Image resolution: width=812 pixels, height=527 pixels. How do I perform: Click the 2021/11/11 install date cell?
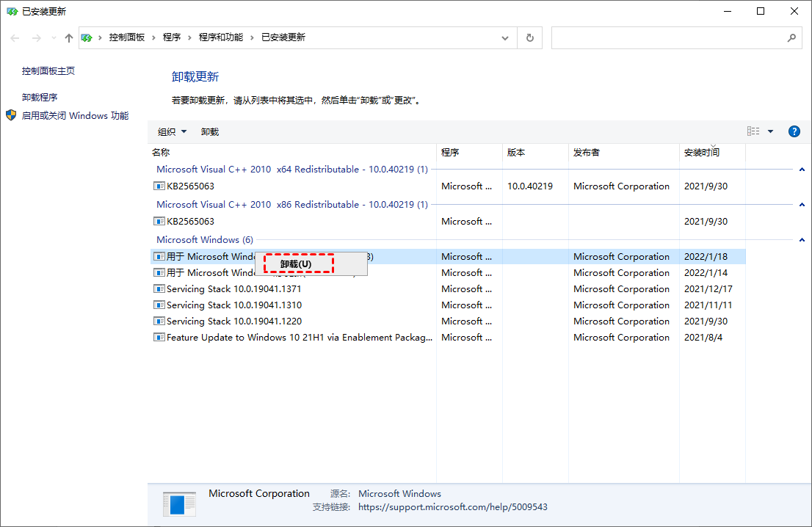click(708, 305)
